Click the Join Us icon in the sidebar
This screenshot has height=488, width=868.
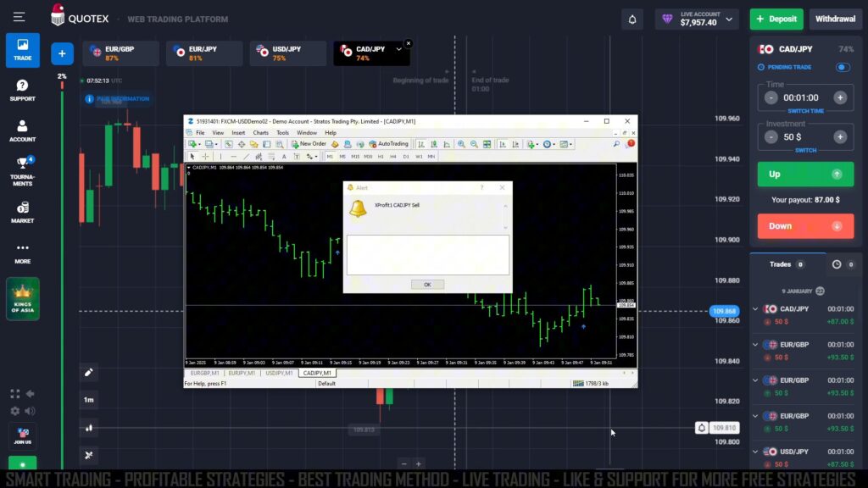[23, 435]
